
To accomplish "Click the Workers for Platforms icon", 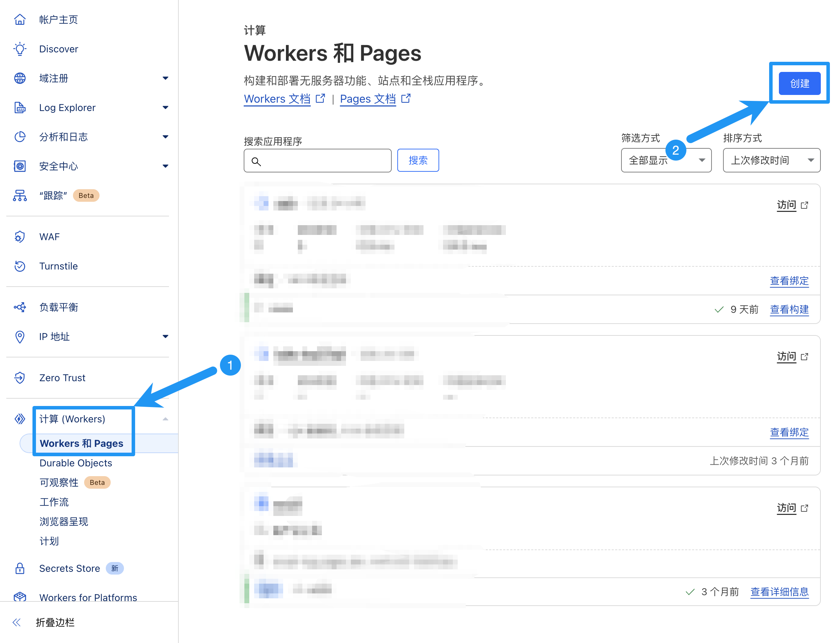I will (20, 597).
